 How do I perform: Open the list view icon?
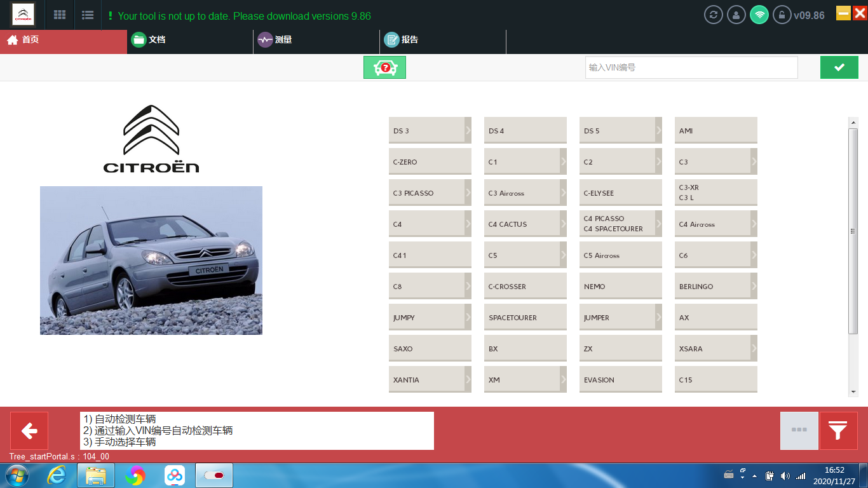click(x=88, y=15)
